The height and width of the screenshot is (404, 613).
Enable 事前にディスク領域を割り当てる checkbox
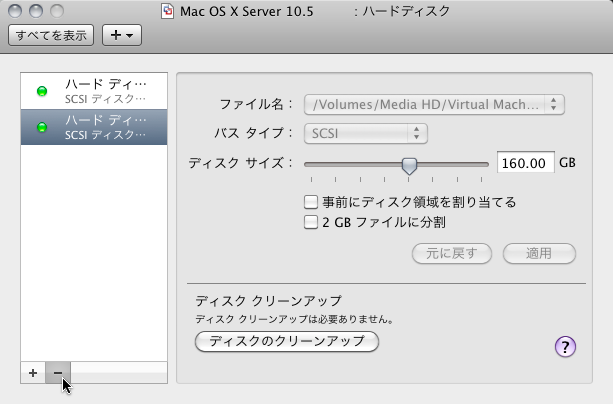click(311, 201)
